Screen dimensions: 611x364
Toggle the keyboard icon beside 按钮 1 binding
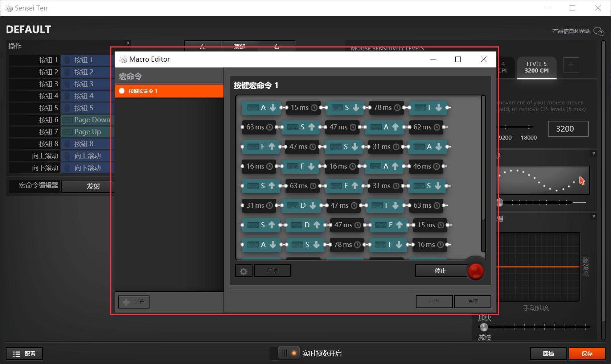pyautogui.click(x=67, y=60)
